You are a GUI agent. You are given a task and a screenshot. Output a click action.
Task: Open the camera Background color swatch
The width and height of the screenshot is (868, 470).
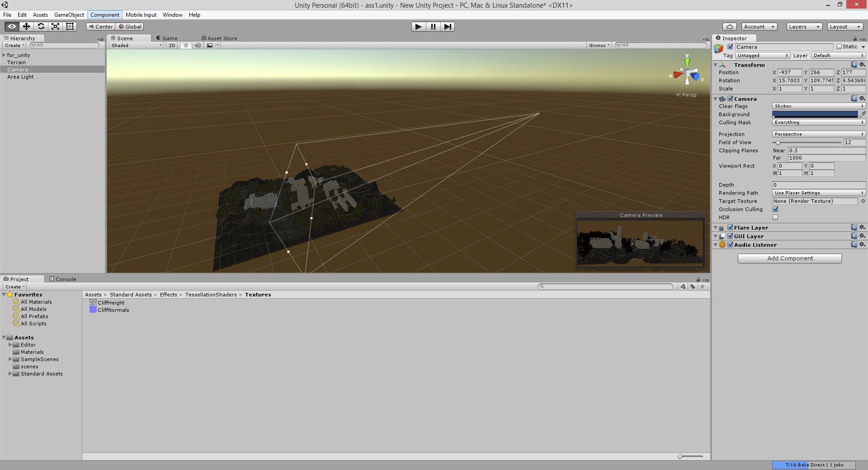(816, 114)
